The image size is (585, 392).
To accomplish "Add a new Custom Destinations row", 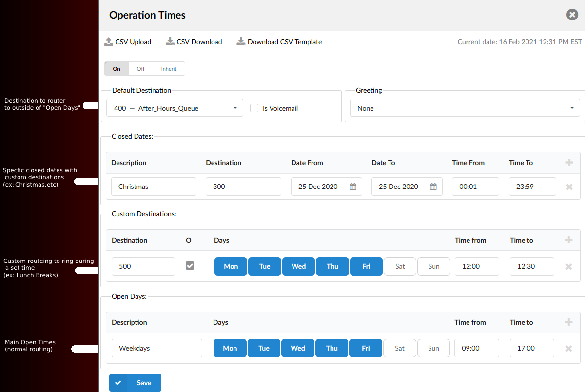I will tap(568, 240).
